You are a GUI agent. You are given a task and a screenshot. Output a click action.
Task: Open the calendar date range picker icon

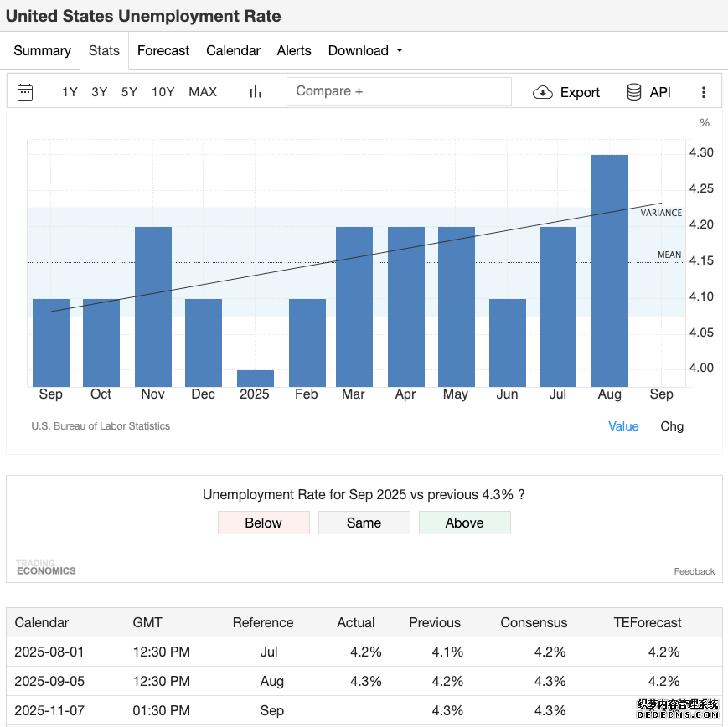click(25, 92)
